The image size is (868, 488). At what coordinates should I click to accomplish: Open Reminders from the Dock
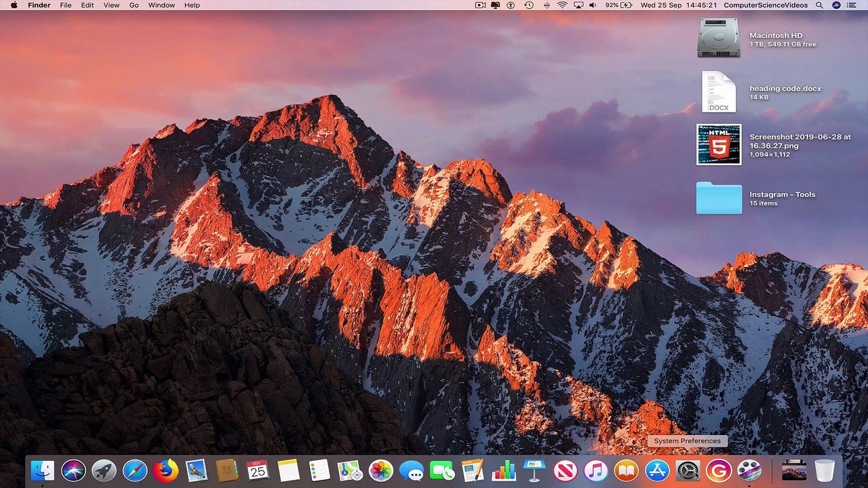click(319, 470)
